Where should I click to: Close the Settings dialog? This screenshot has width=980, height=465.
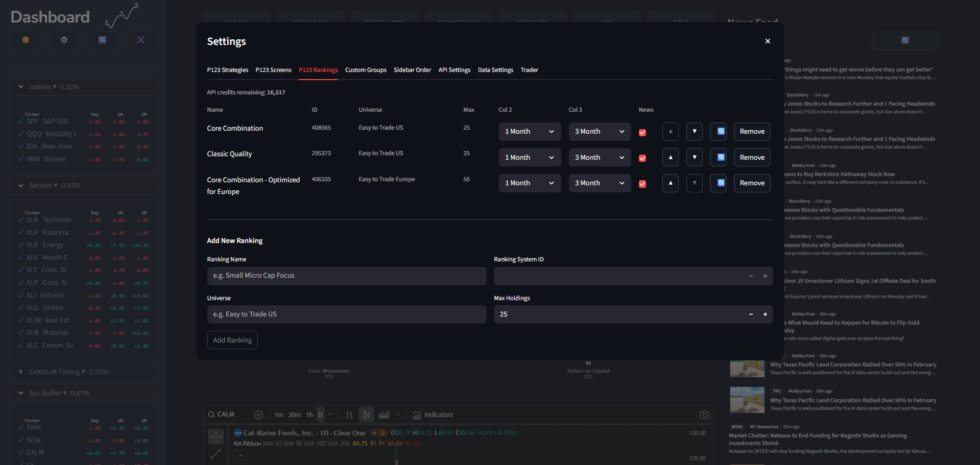(x=768, y=41)
